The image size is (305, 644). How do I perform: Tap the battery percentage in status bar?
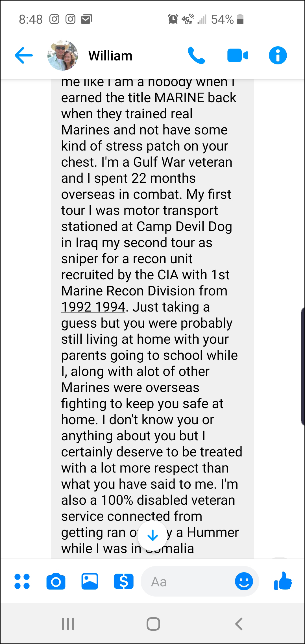click(x=222, y=19)
